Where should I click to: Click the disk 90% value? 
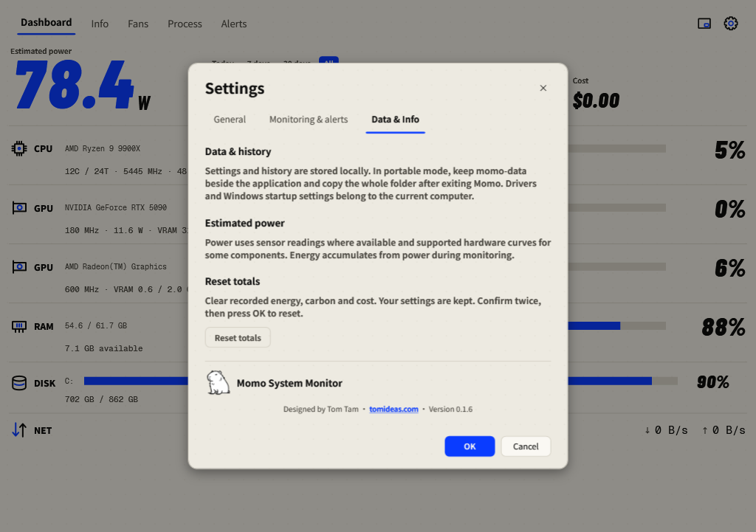[x=712, y=382]
